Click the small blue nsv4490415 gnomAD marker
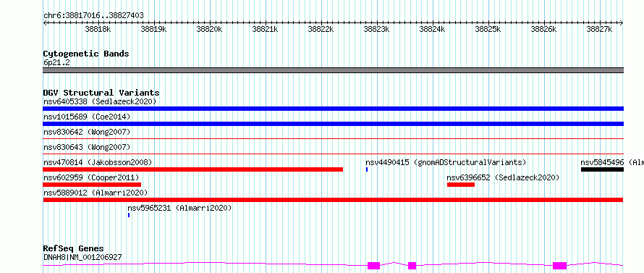The height and width of the screenshot is (273, 644). click(x=367, y=169)
